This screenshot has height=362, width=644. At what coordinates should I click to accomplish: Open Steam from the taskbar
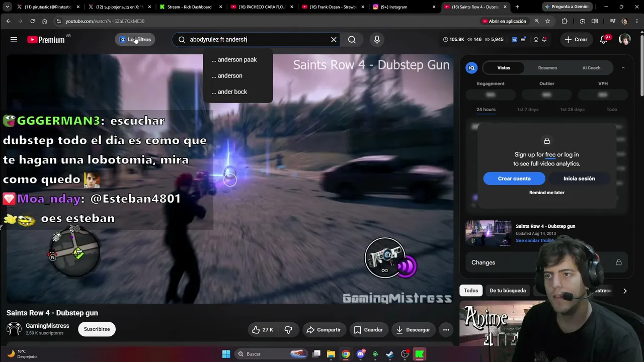(x=390, y=354)
